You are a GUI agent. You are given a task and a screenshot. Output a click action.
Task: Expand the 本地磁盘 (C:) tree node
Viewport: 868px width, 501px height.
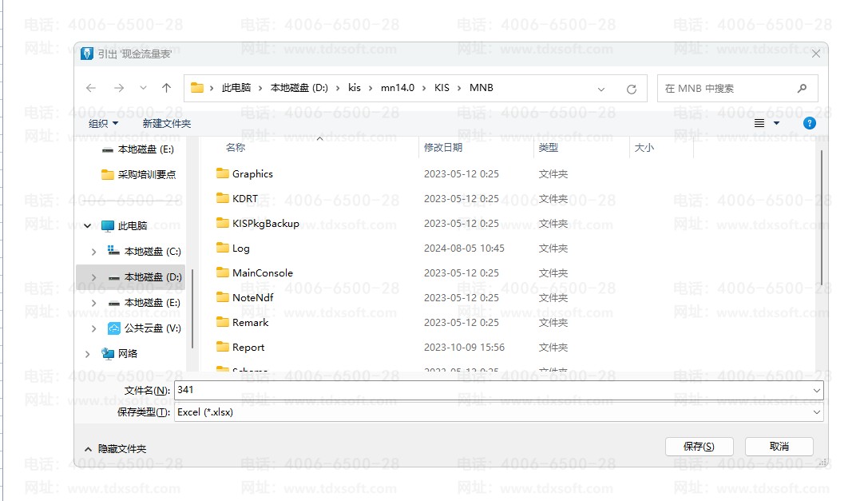click(x=93, y=252)
